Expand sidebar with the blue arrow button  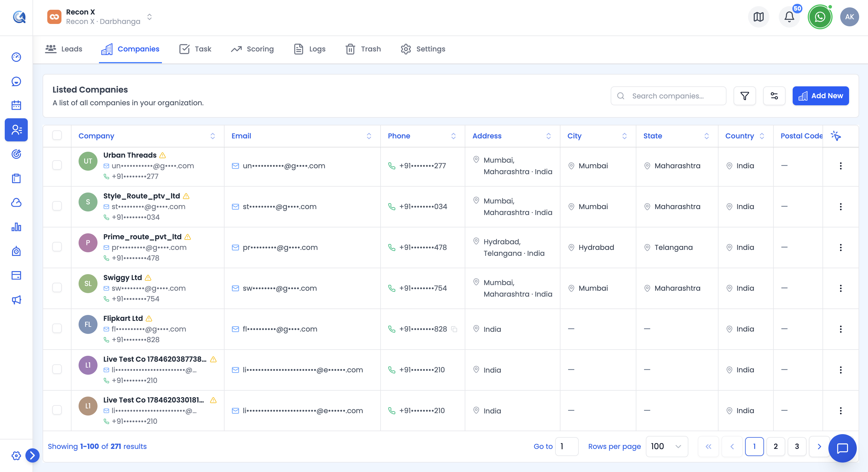point(32,455)
